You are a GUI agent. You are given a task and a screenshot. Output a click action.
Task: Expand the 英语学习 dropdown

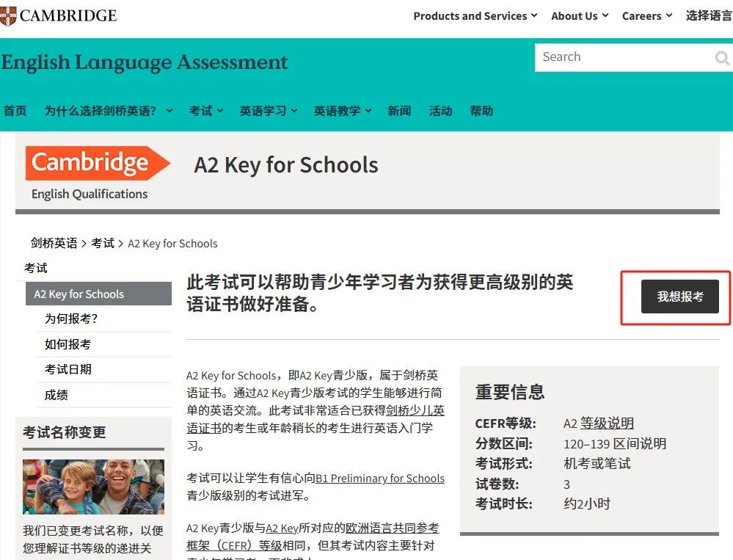pos(267,110)
